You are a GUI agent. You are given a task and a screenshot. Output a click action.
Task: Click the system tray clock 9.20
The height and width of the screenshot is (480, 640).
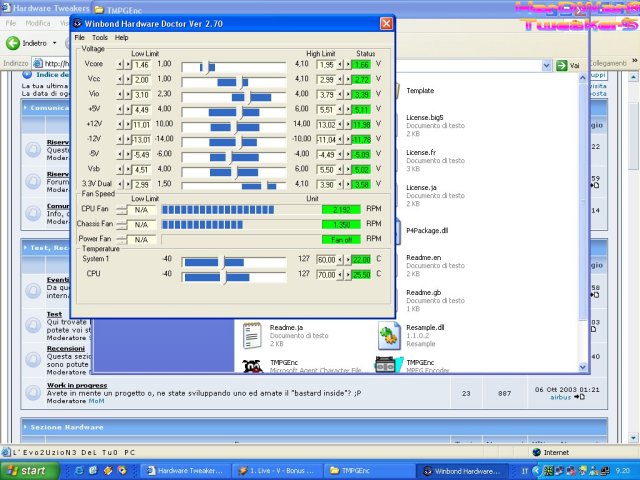tap(622, 471)
